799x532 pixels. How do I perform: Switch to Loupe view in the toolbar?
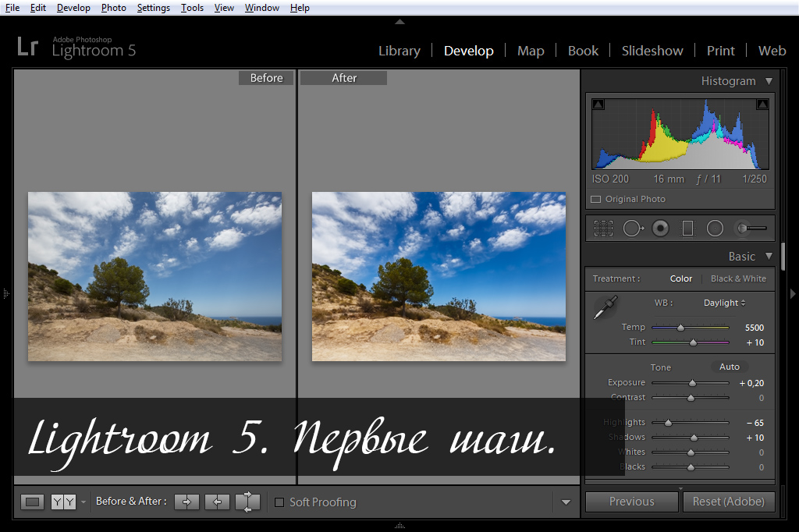[31, 502]
